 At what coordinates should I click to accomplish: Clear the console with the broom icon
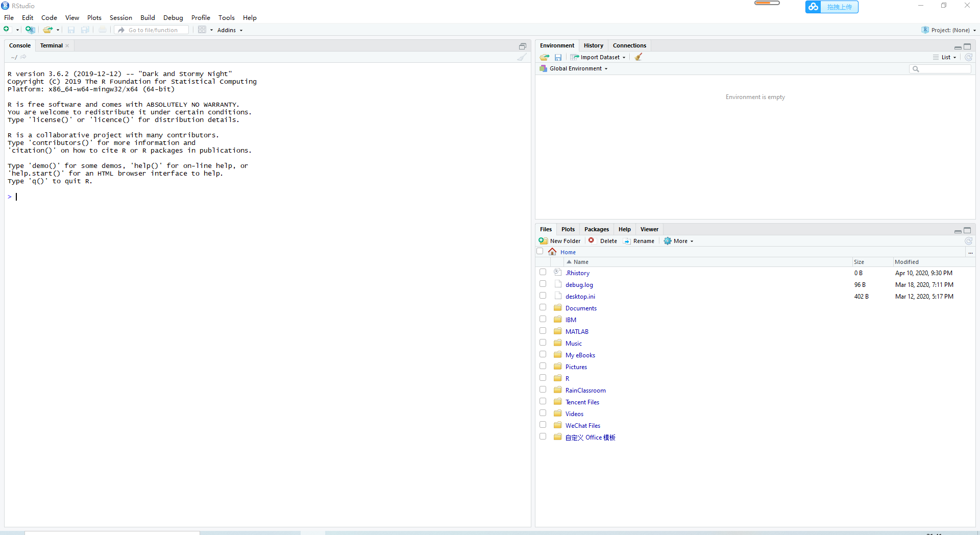[522, 57]
